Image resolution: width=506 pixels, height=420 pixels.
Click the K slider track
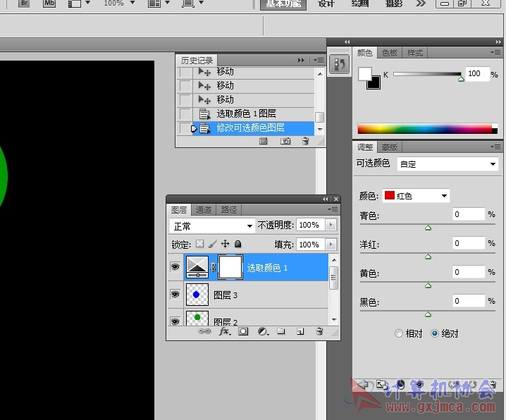point(427,74)
